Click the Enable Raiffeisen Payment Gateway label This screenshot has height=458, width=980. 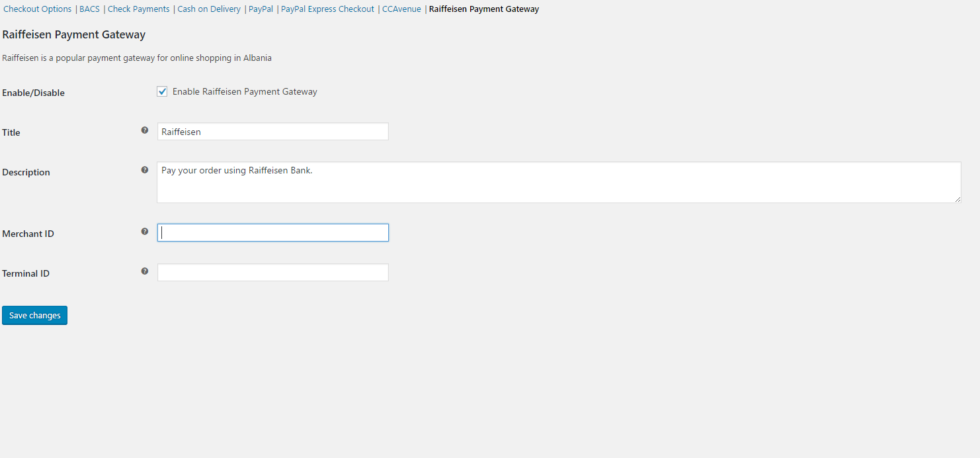pyautogui.click(x=245, y=92)
